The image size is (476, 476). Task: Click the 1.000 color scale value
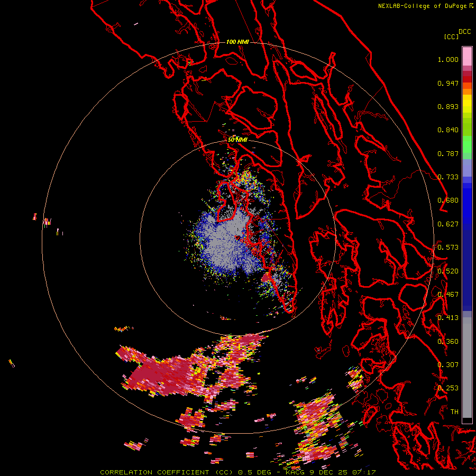(448, 59)
